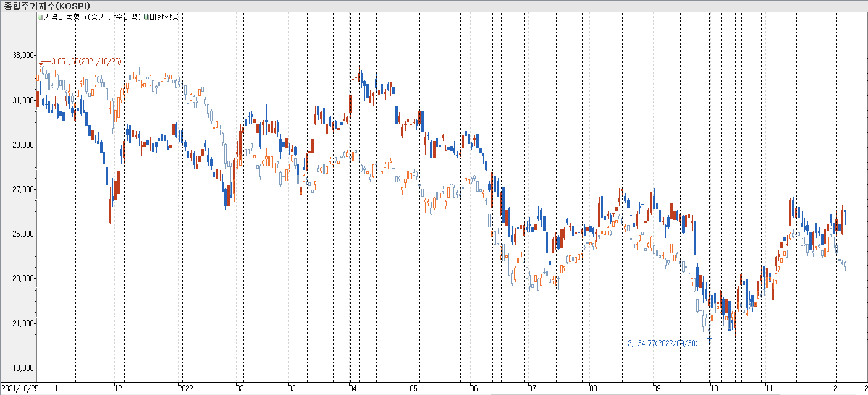Click the 2,134.77(2022/09/30) low annotation

point(663,343)
